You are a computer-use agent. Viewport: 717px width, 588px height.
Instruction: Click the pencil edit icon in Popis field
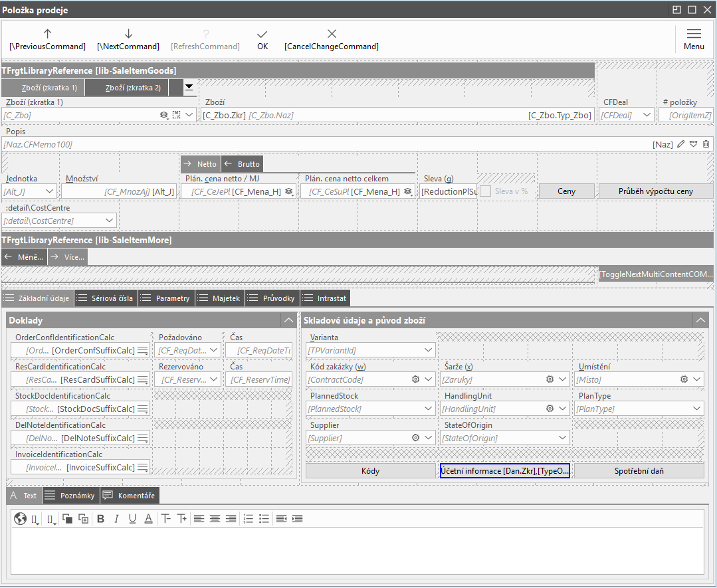coord(680,144)
